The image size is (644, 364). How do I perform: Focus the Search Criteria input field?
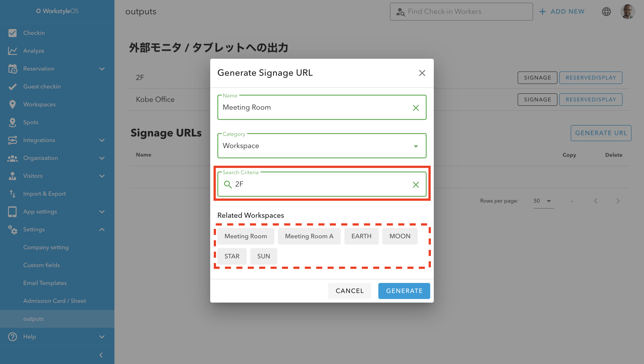322,184
